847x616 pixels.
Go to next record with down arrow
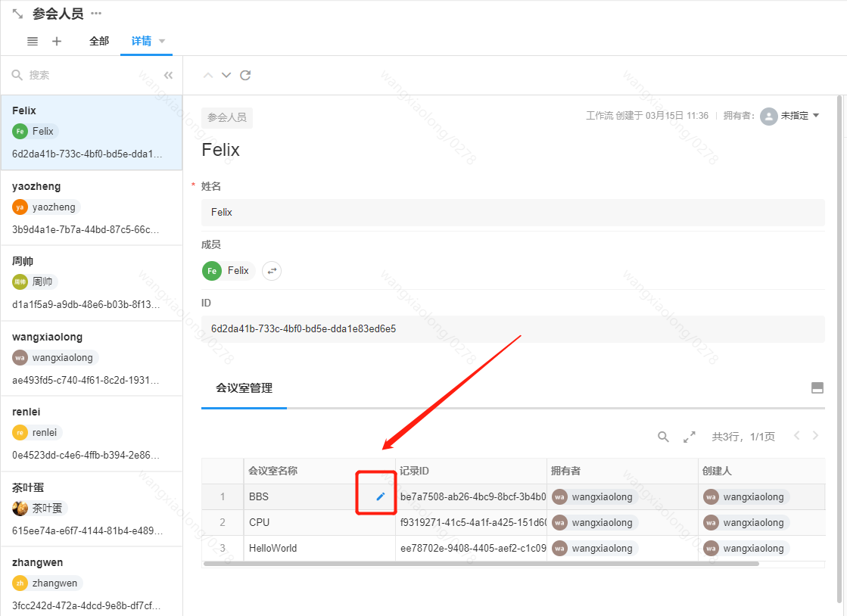pyautogui.click(x=226, y=75)
